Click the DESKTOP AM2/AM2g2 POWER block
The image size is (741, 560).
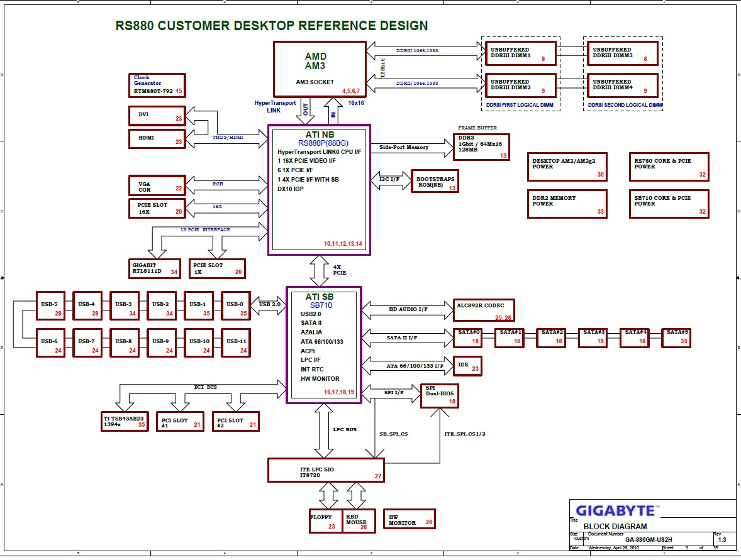567,167
